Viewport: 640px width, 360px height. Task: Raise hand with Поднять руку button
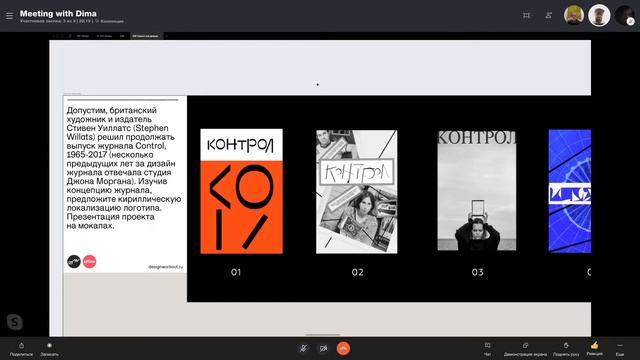(x=566, y=349)
